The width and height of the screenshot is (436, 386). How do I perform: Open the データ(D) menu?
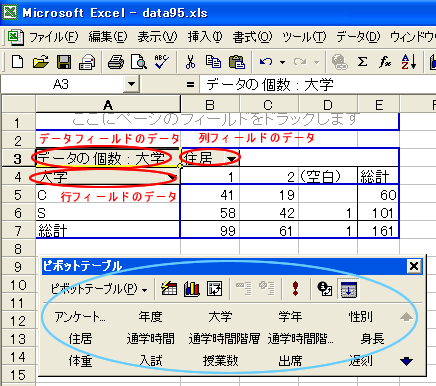pyautogui.click(x=358, y=37)
